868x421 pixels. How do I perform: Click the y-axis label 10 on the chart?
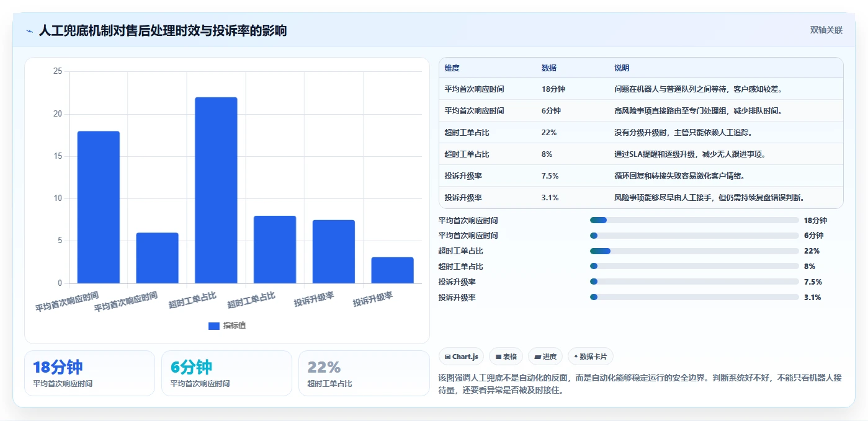pos(58,198)
